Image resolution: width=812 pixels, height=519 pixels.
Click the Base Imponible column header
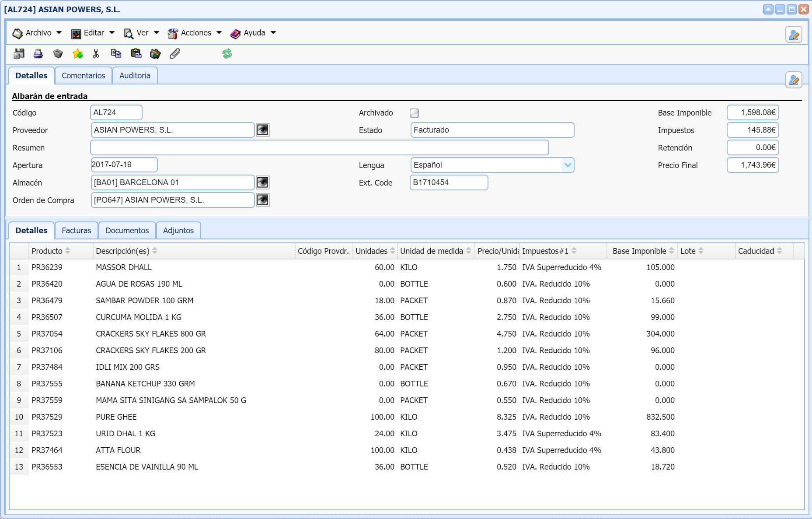point(643,251)
